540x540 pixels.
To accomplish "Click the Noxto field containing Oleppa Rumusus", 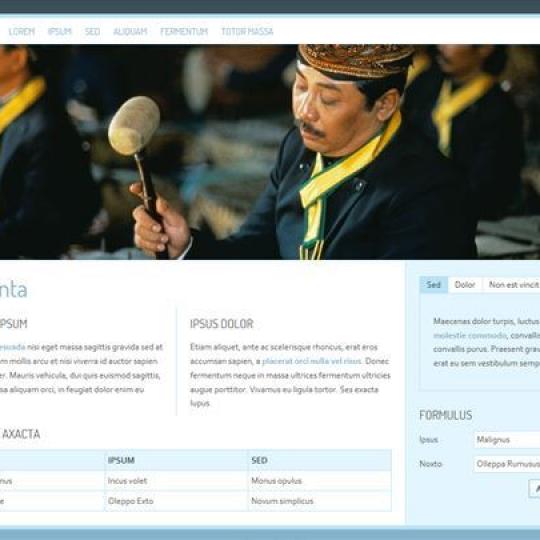I will pos(507,464).
